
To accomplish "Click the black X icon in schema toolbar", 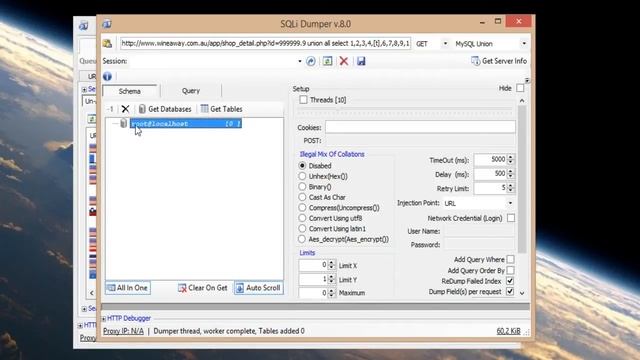I will pos(125,109).
